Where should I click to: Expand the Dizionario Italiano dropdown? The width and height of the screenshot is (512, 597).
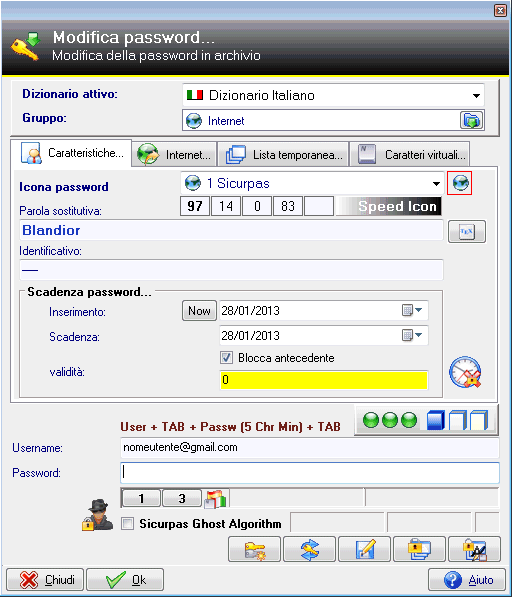coord(476,96)
